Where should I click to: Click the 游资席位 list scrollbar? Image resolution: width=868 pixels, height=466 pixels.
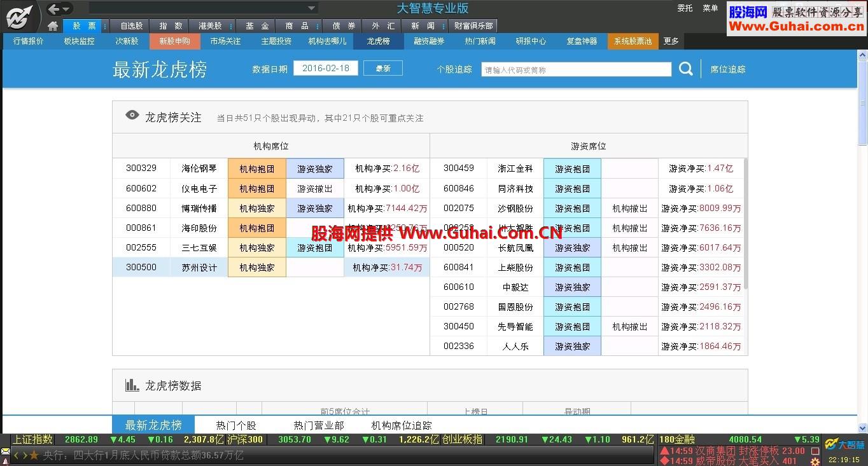point(745,223)
